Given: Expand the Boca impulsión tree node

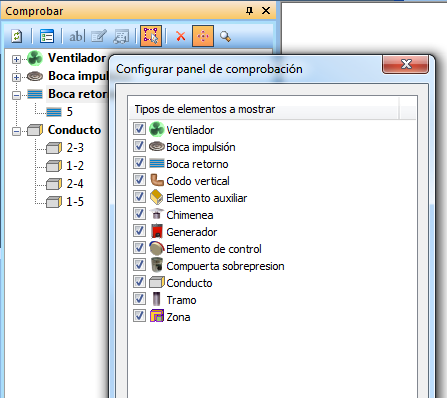Looking at the screenshot, I should click(x=16, y=77).
